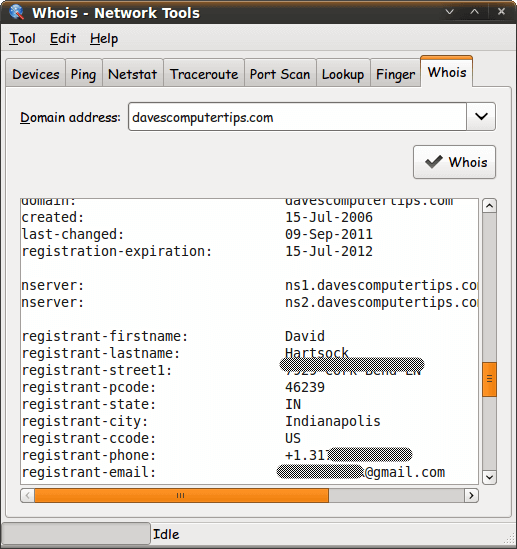Switch to the Ping tab

83,74
